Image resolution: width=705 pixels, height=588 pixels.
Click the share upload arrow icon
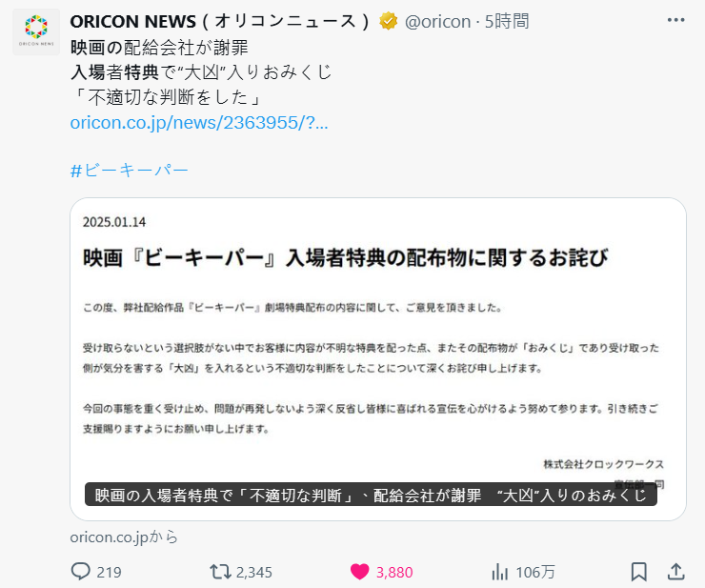tap(675, 572)
